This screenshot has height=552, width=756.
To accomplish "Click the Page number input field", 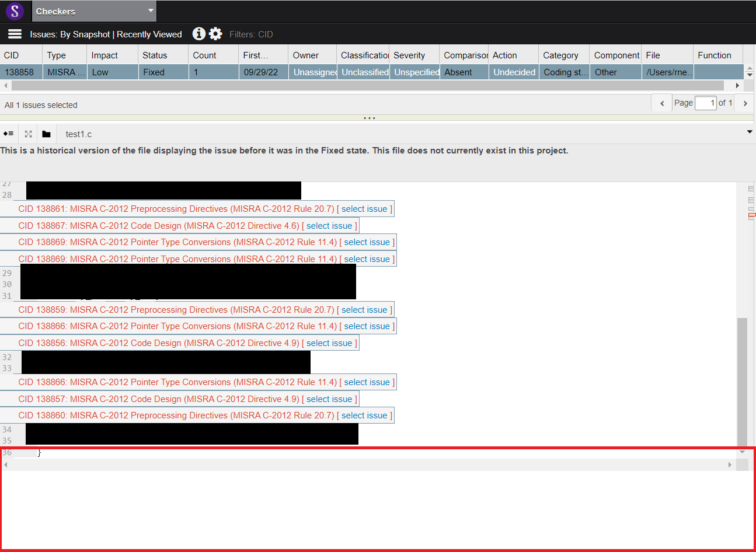I will point(705,103).
